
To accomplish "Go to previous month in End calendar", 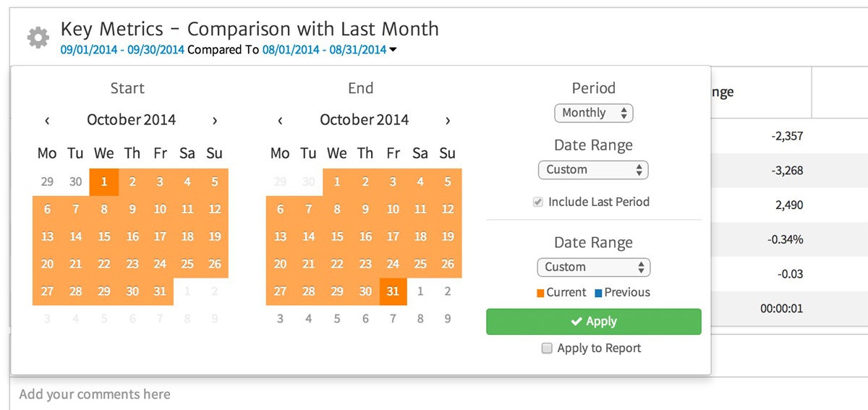I will point(280,121).
